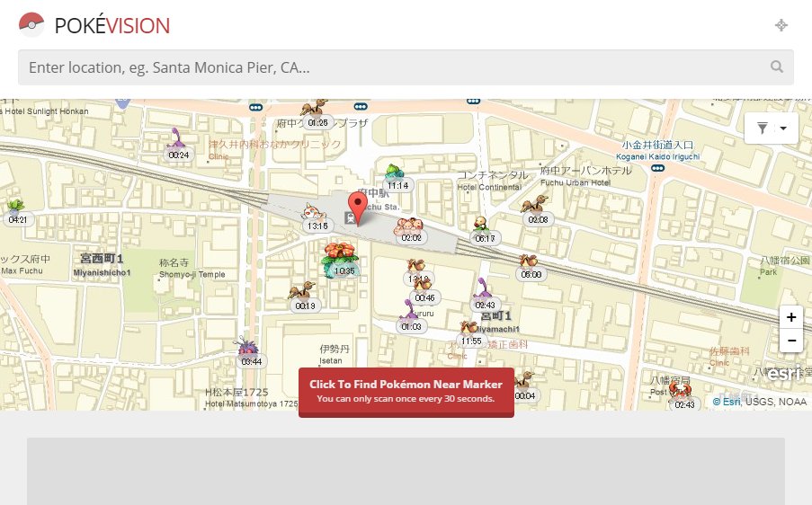Focus the Enter location search field
Image resolution: width=812 pixels, height=505 pixels.
(x=406, y=67)
